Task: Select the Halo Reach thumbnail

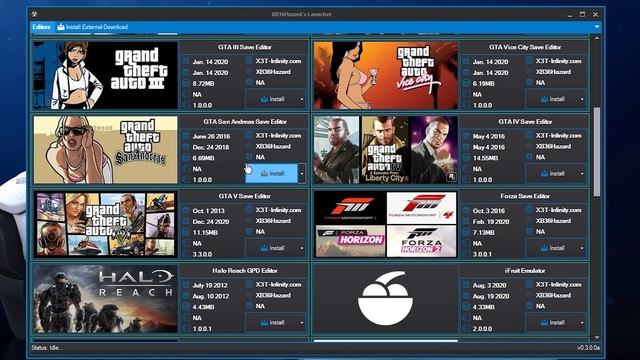Action: 105,298
